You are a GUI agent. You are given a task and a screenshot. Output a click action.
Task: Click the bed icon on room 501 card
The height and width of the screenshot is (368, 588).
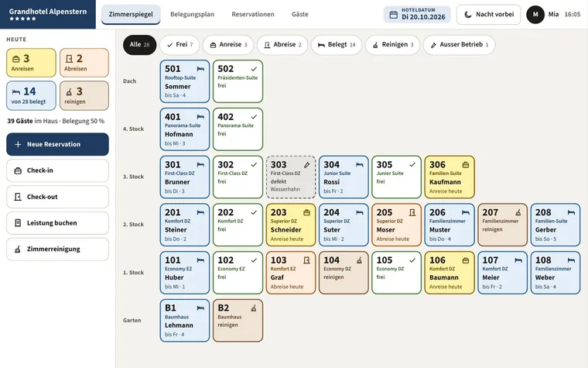click(x=200, y=69)
